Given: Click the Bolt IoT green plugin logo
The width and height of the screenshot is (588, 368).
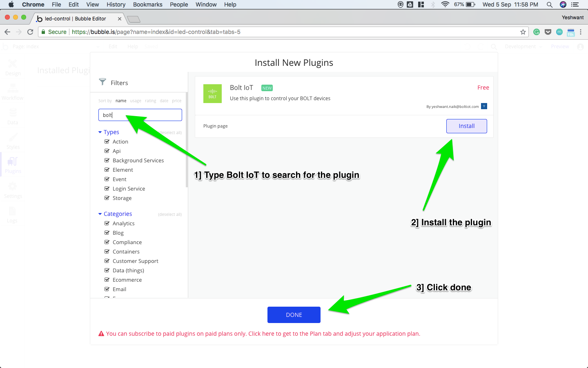Looking at the screenshot, I should point(212,94).
